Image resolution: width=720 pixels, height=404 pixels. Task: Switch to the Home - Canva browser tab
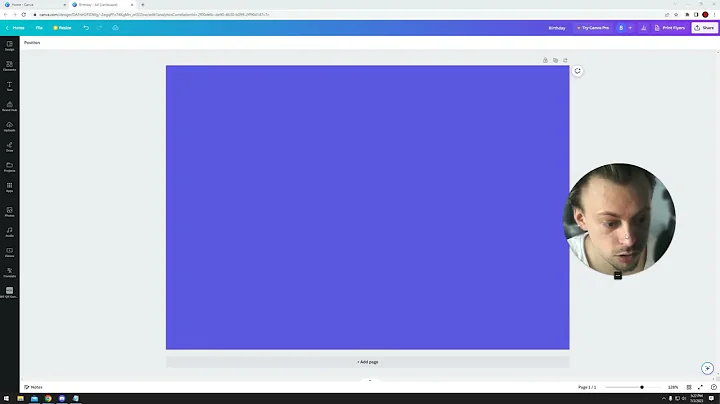[x=34, y=5]
